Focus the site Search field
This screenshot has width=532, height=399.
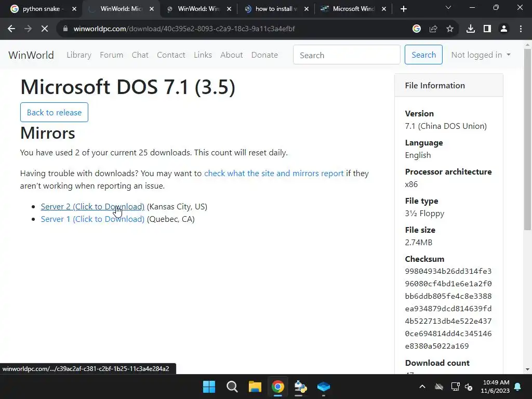[x=347, y=55]
